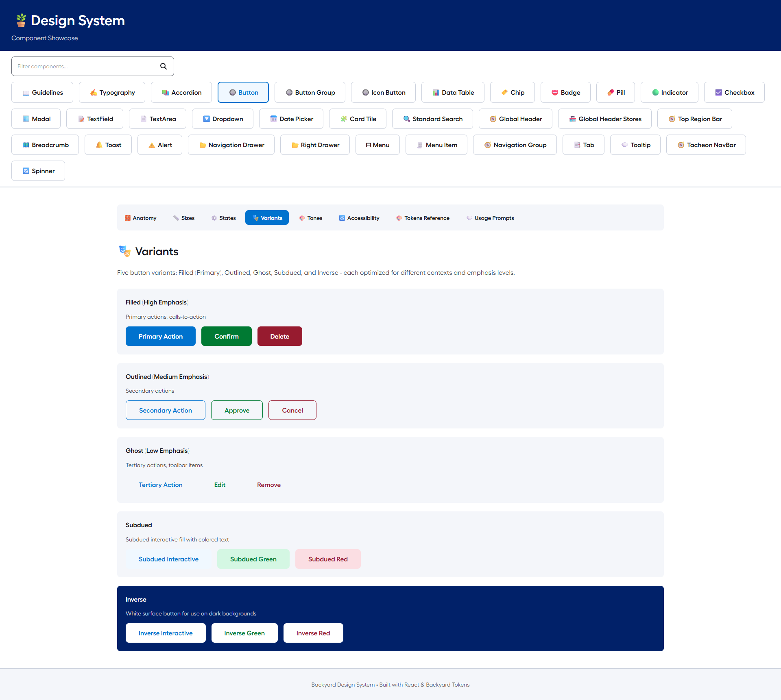The height and width of the screenshot is (700, 781).
Task: Open the Indicator component
Action: [670, 92]
